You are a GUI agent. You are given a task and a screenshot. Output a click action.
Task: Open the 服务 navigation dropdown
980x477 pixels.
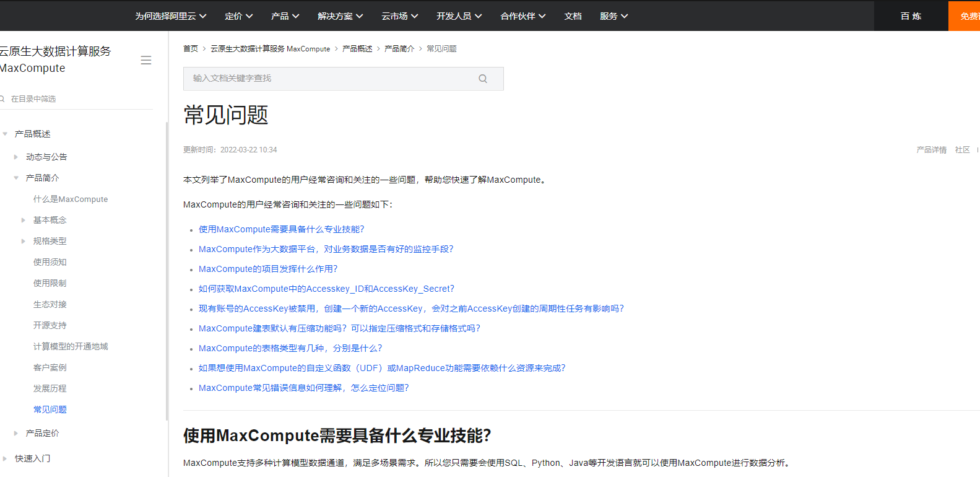(x=614, y=16)
